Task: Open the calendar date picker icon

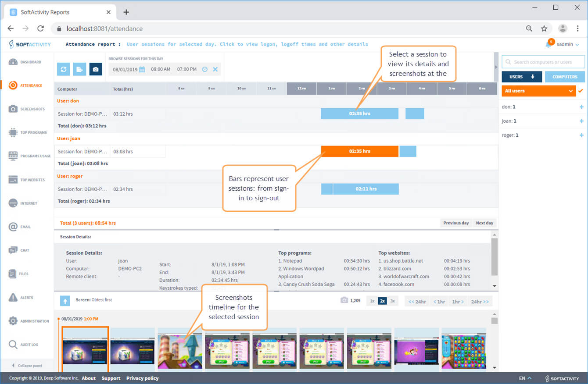Action: click(x=142, y=69)
